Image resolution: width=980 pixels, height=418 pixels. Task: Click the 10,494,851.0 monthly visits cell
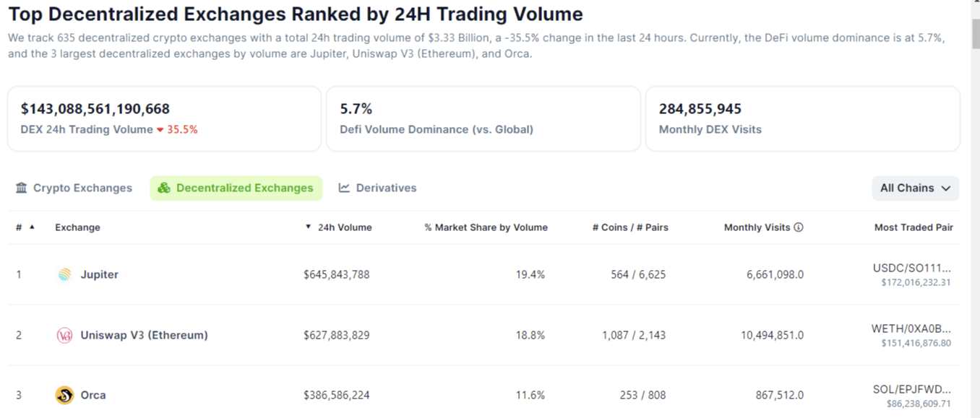coord(772,335)
